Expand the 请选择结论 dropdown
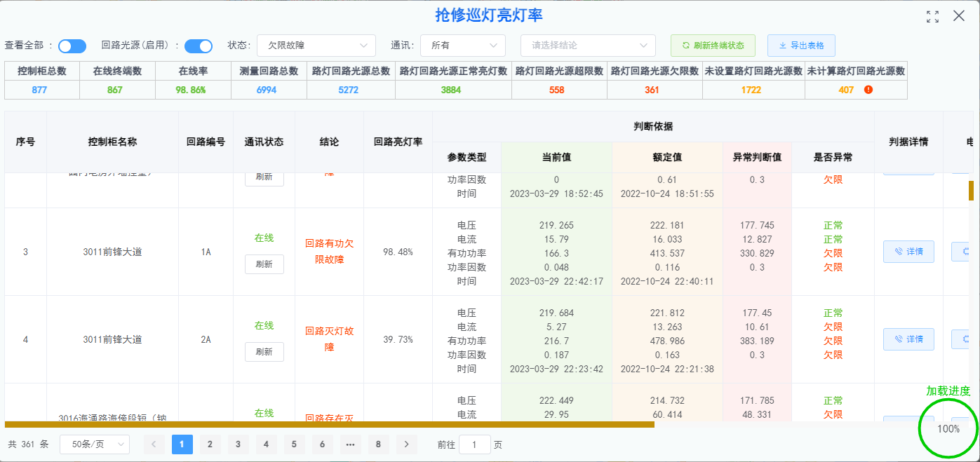The height and width of the screenshot is (462, 980). tap(588, 46)
